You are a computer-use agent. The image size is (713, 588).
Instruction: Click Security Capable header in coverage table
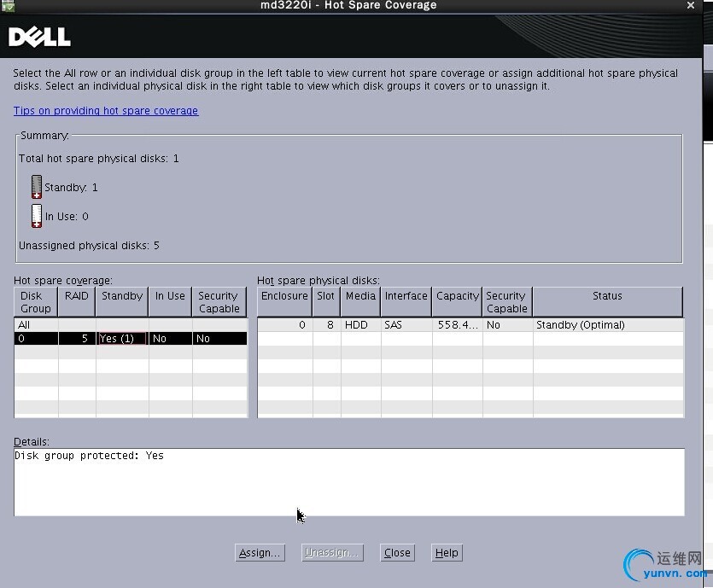tap(219, 302)
